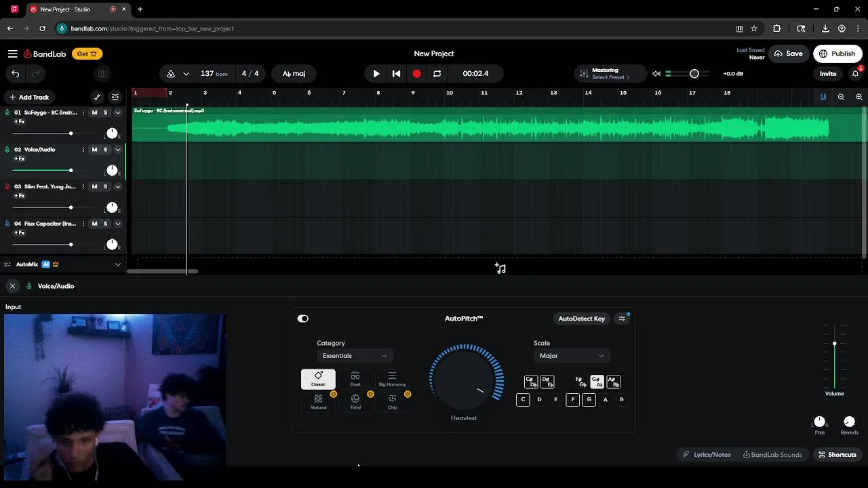Open the metronome options dropdown arrow

pyautogui.click(x=186, y=73)
